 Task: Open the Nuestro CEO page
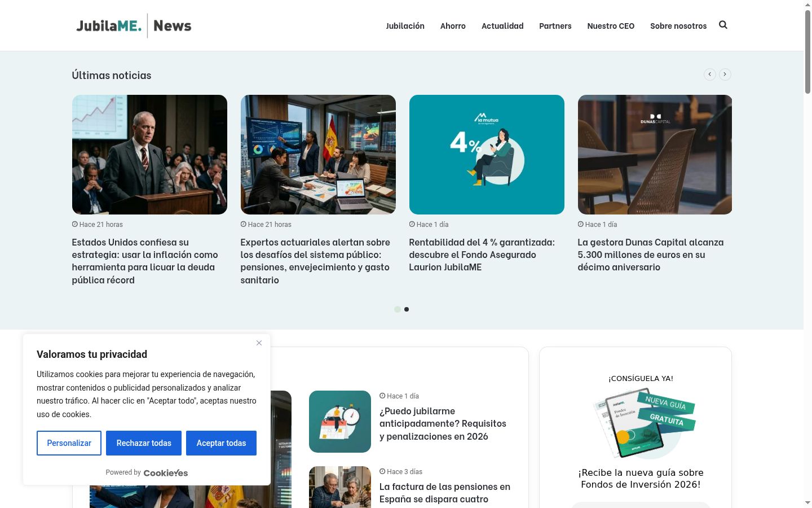click(611, 26)
